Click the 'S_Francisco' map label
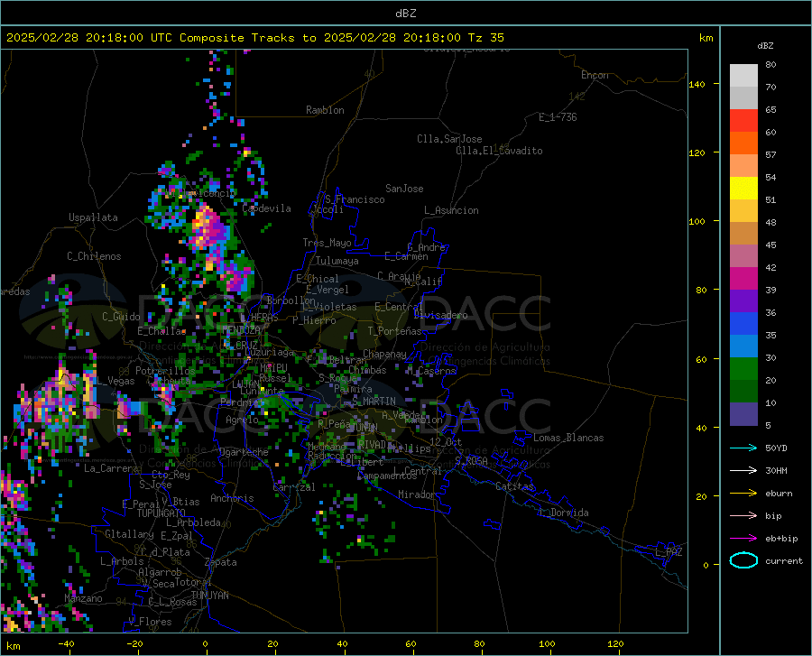Viewport: 812px width, 656px height. pyautogui.click(x=355, y=199)
